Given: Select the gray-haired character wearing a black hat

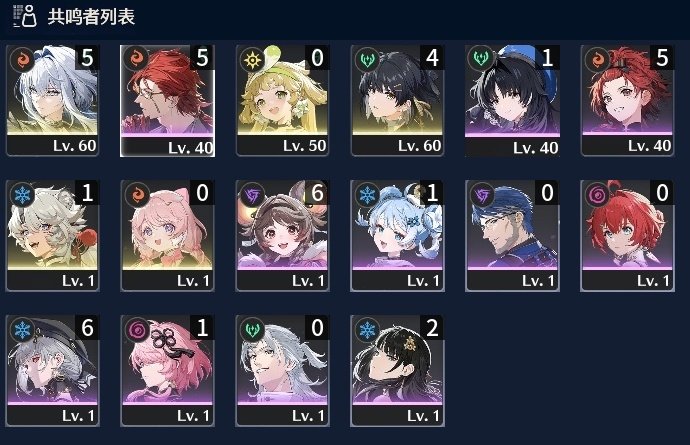Looking at the screenshot, I should pos(52,371).
